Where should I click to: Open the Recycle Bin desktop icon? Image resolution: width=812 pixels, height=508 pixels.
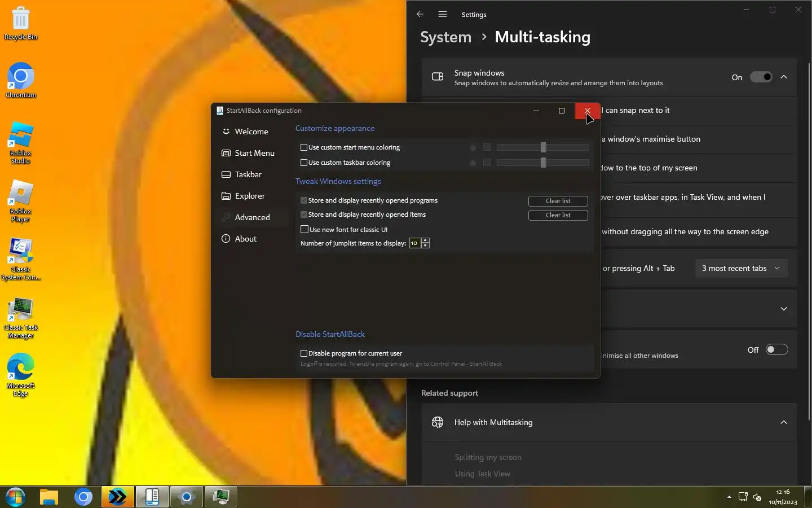tap(21, 24)
